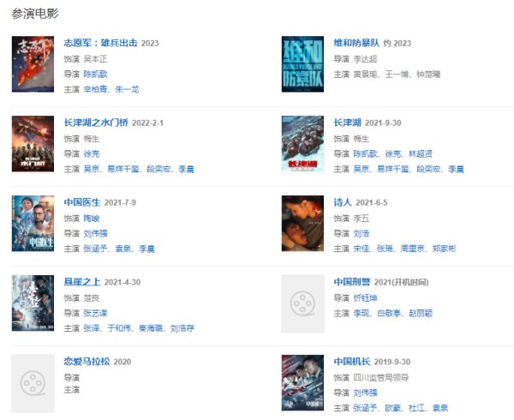
Task: Open the 中国刑警 title link
Action: (352, 282)
